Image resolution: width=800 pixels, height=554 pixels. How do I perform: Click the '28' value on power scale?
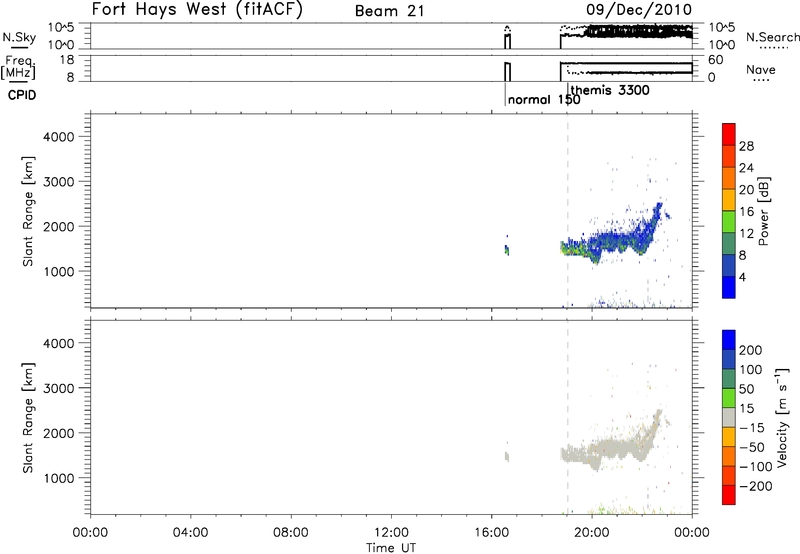(x=746, y=146)
